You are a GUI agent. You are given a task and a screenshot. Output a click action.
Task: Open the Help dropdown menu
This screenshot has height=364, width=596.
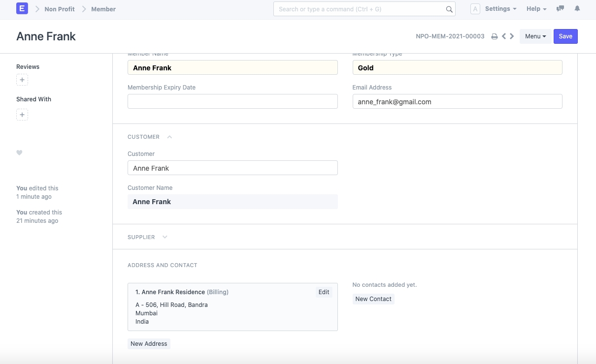[x=536, y=9]
